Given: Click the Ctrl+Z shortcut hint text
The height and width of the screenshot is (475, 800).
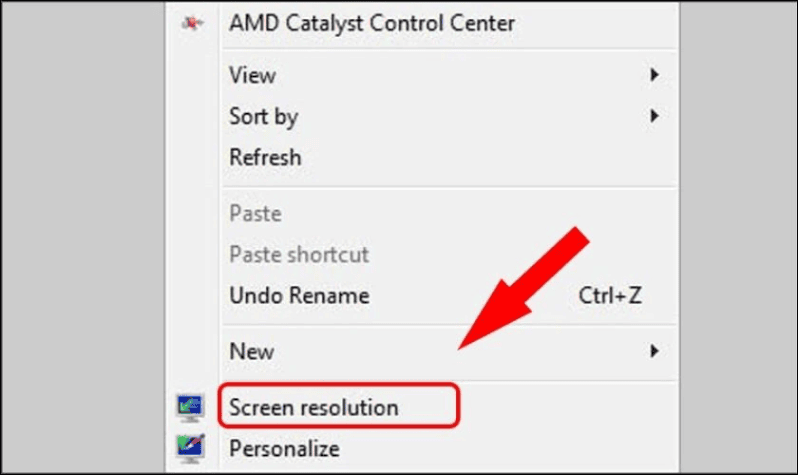Looking at the screenshot, I should point(611,296).
